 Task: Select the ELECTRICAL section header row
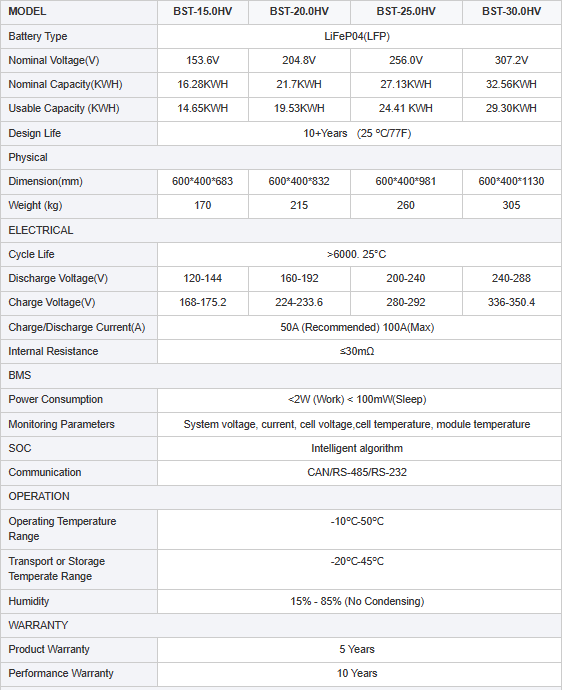281,230
